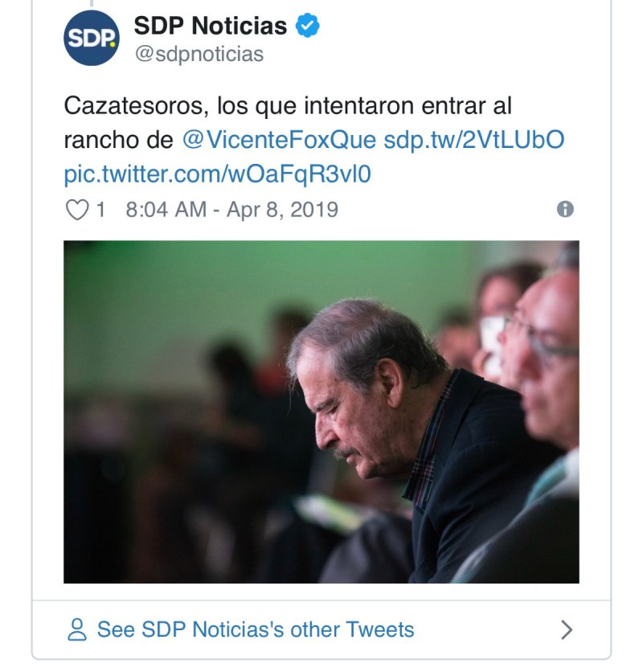Click the SDP Noticias profile avatar logo
643x672 pixels.
pos(92,38)
